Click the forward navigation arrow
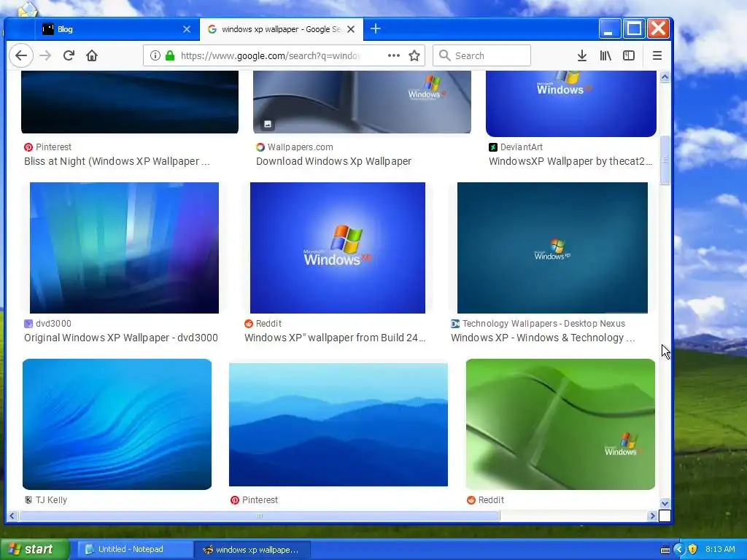747x560 pixels. coord(45,55)
